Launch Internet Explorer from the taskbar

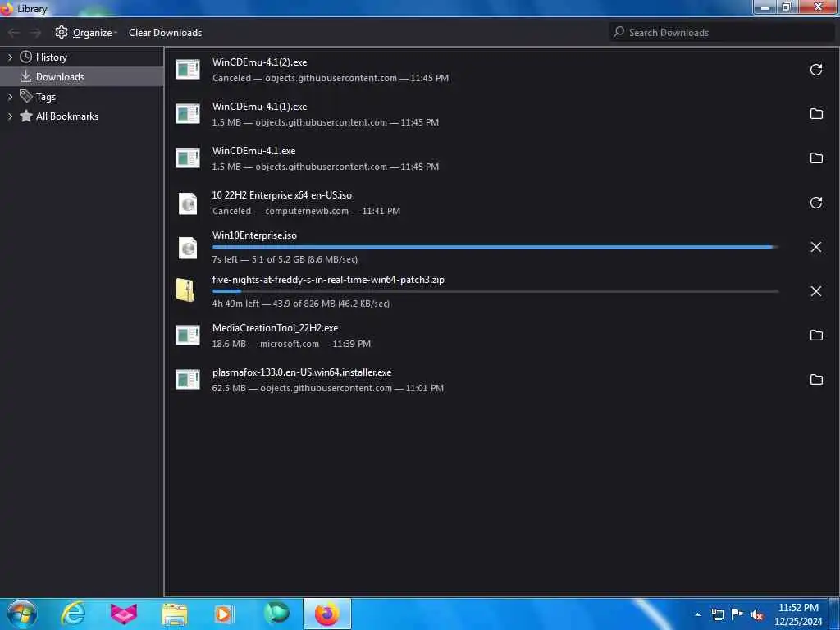click(73, 614)
